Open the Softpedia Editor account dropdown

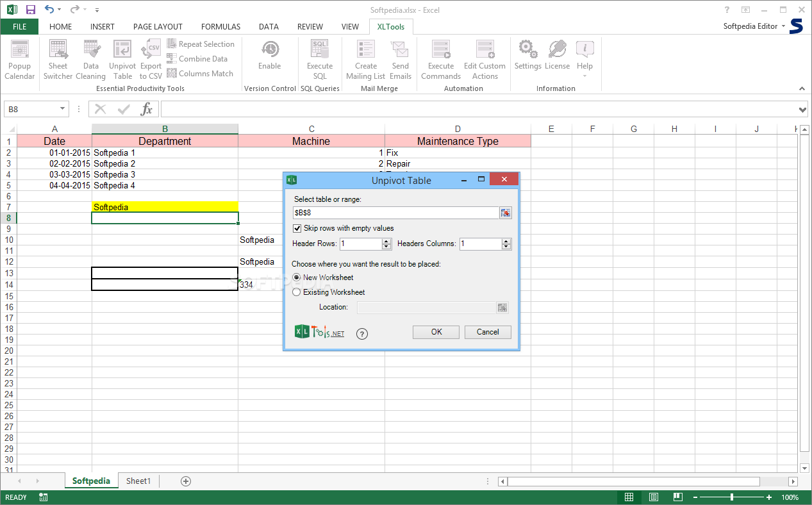[x=783, y=26]
